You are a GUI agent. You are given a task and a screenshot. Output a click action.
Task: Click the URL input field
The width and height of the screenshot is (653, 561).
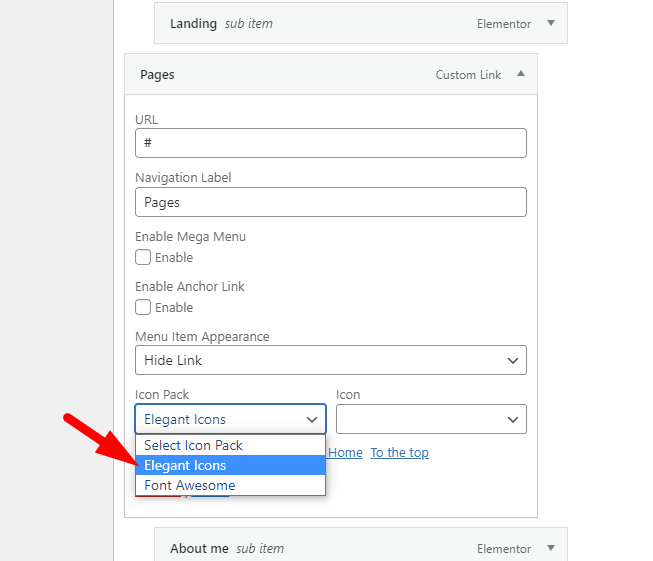pyautogui.click(x=331, y=143)
